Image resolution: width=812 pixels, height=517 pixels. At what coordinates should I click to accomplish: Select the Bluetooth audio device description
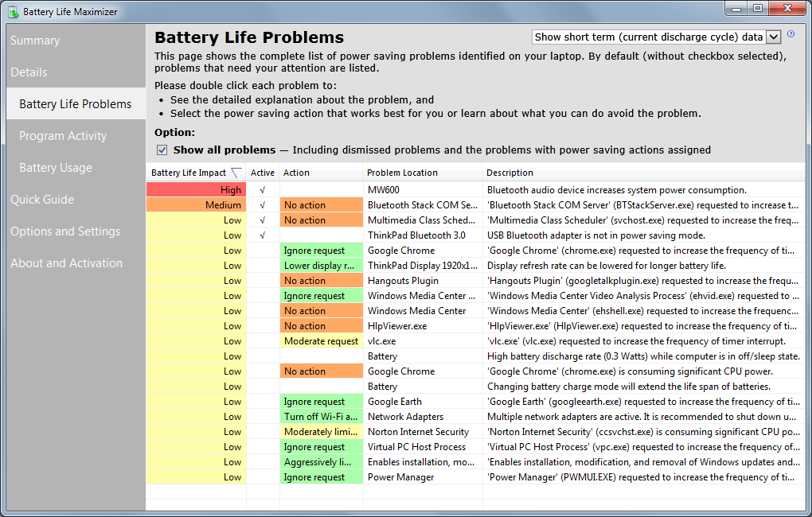pos(617,190)
